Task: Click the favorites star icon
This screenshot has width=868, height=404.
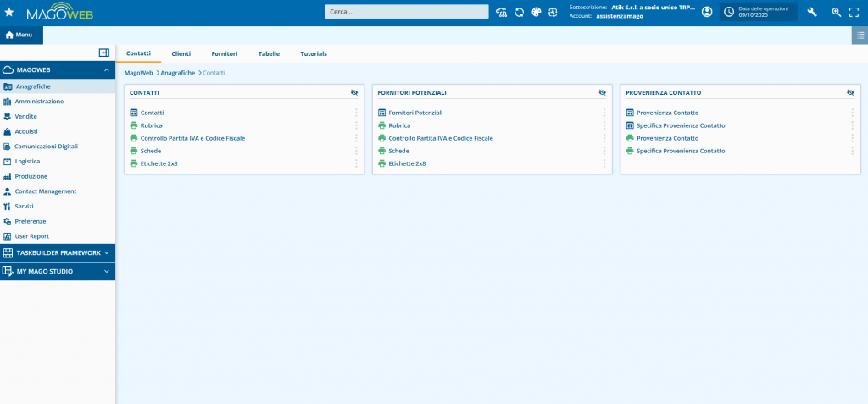Action: (x=9, y=12)
